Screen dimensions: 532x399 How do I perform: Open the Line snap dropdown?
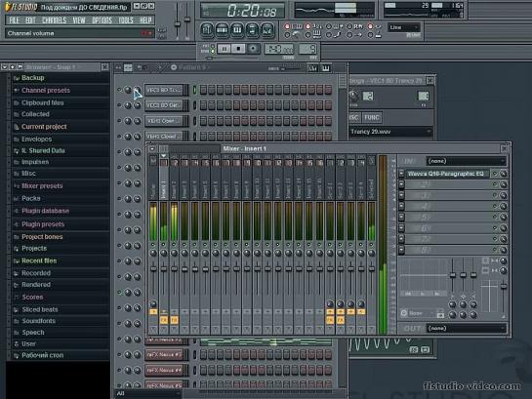pos(404,27)
